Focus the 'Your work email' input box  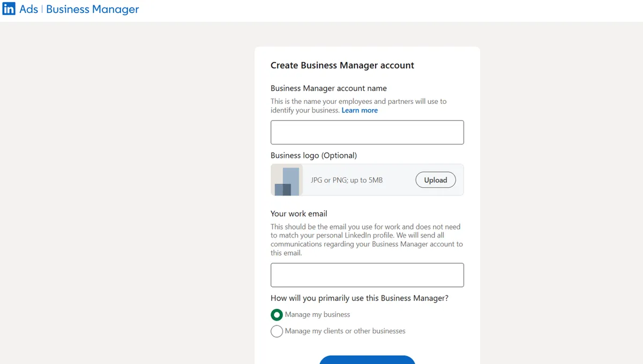point(367,275)
